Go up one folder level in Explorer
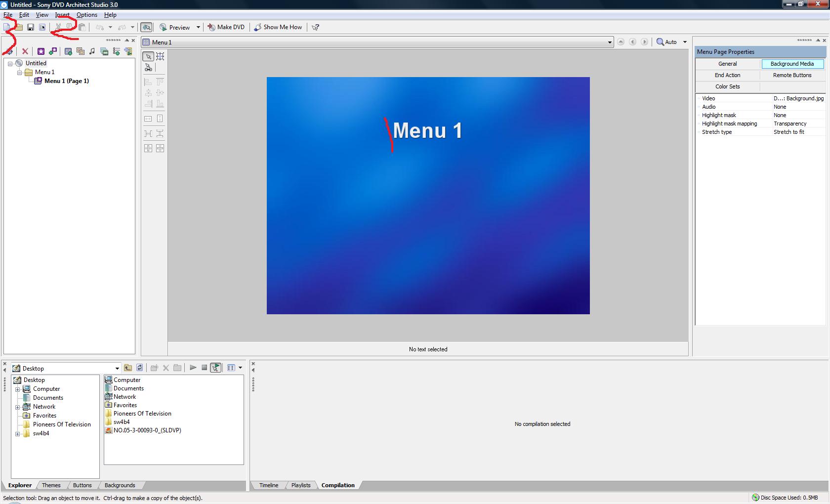The height and width of the screenshot is (504, 830). (x=128, y=368)
